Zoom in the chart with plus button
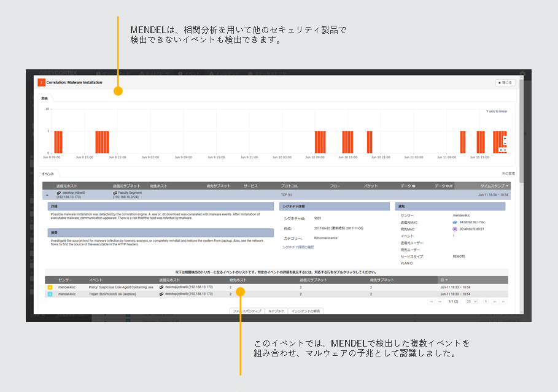 click(505, 139)
